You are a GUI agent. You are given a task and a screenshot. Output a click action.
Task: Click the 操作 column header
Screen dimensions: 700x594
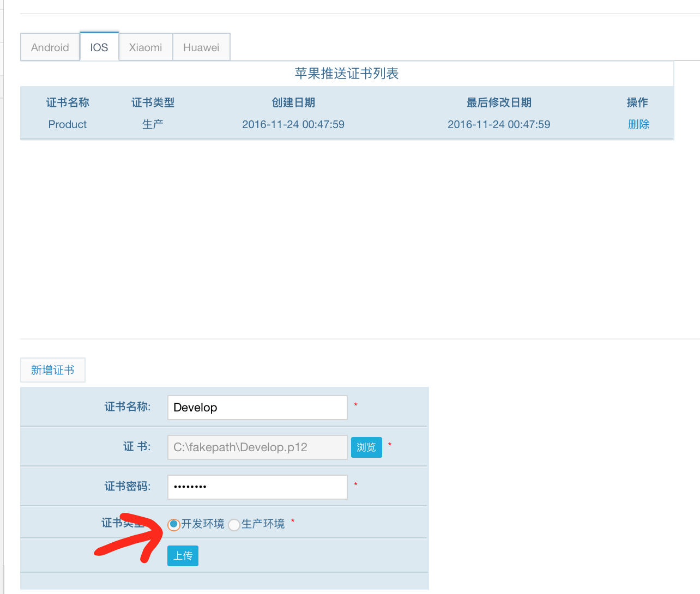pyautogui.click(x=637, y=102)
